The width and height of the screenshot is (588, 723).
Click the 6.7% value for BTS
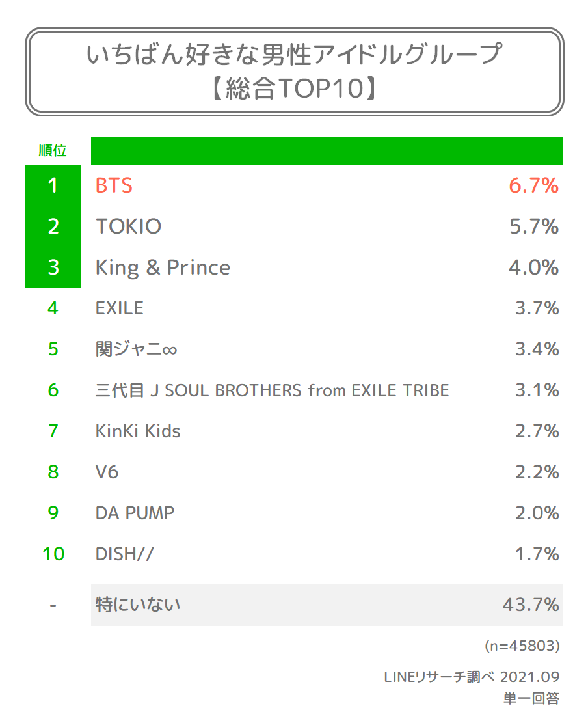click(533, 186)
